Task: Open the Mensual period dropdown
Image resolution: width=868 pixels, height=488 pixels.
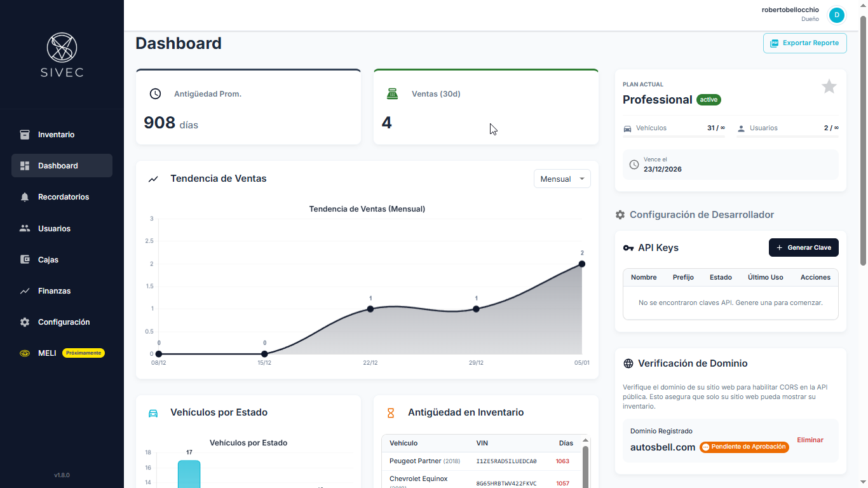Action: pyautogui.click(x=562, y=179)
